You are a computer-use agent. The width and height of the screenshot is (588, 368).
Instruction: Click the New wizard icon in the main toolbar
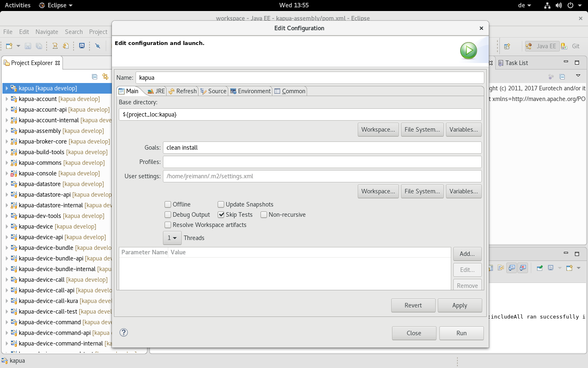click(x=10, y=46)
